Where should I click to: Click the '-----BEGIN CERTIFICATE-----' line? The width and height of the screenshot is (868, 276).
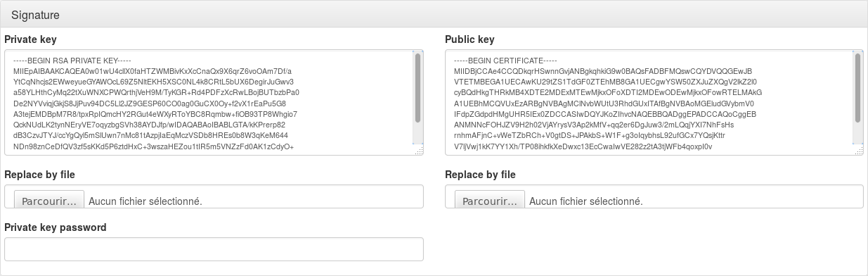click(x=505, y=61)
